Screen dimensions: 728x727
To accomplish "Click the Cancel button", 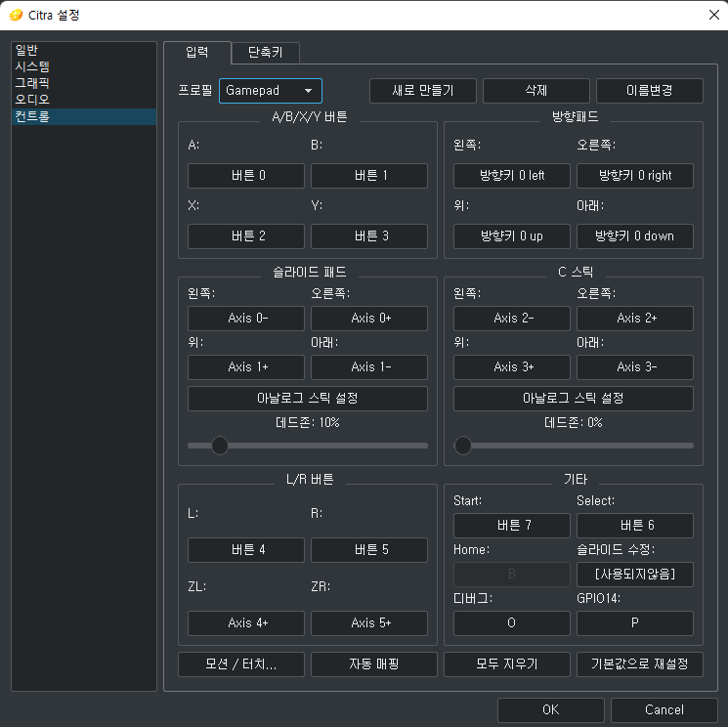I will coord(664,709).
